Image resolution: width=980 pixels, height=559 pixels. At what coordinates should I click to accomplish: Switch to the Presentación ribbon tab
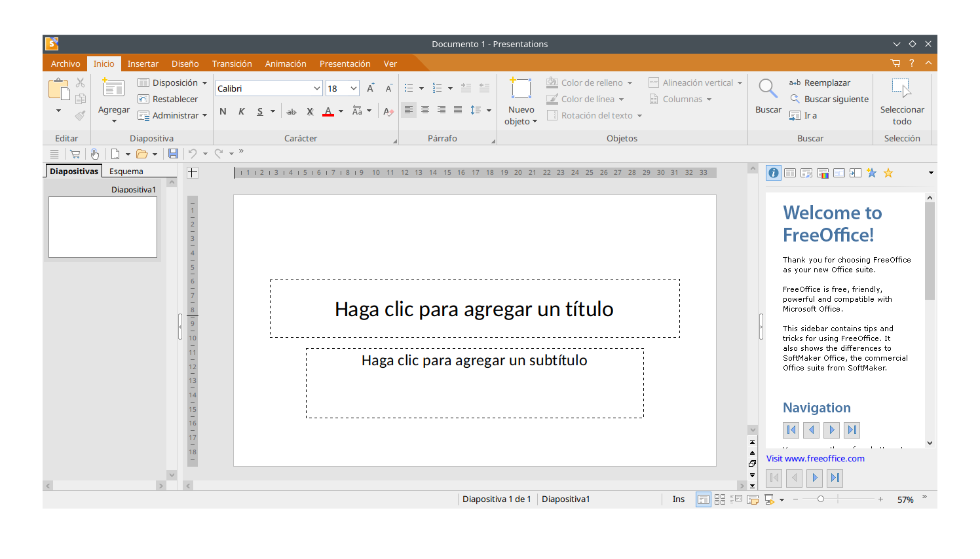pyautogui.click(x=345, y=63)
